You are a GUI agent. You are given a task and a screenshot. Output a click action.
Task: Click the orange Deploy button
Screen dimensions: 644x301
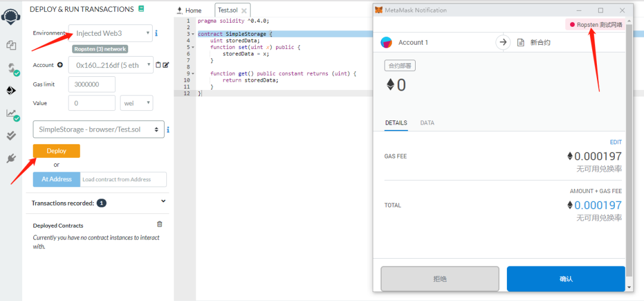(56, 151)
